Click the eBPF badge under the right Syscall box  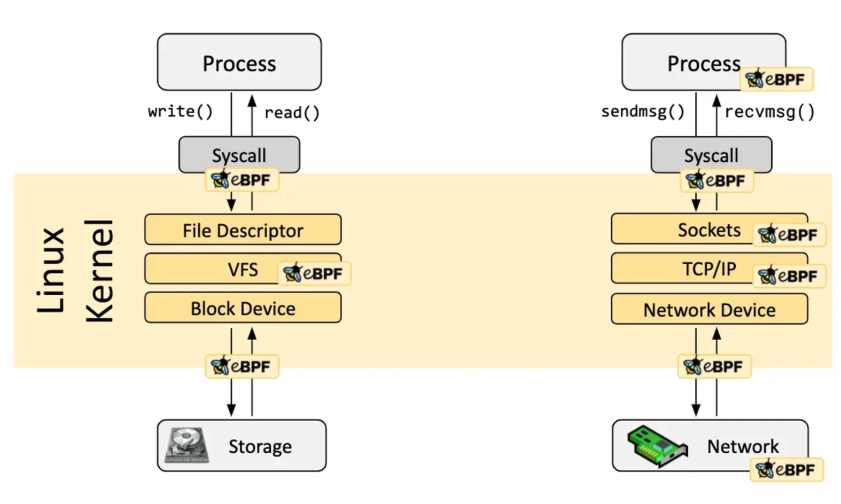[716, 180]
